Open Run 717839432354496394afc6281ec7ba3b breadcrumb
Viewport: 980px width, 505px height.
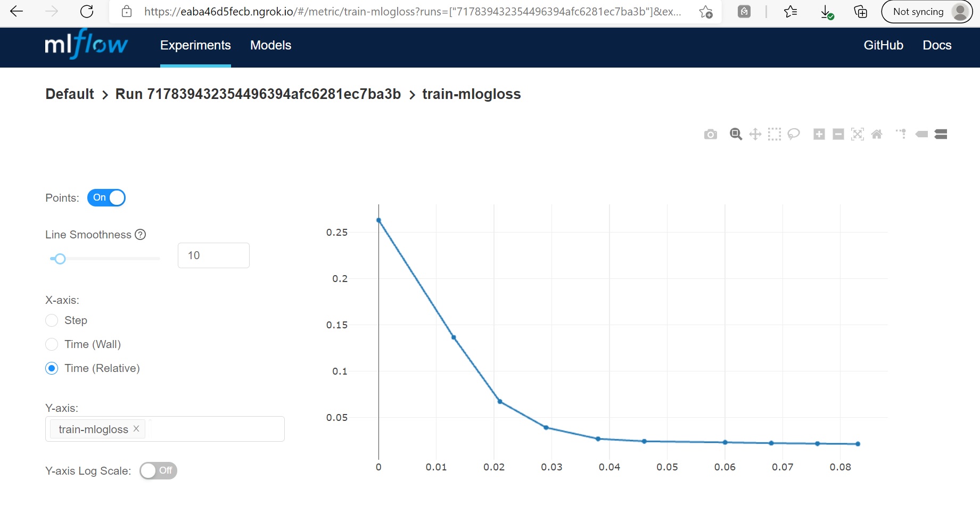258,94
